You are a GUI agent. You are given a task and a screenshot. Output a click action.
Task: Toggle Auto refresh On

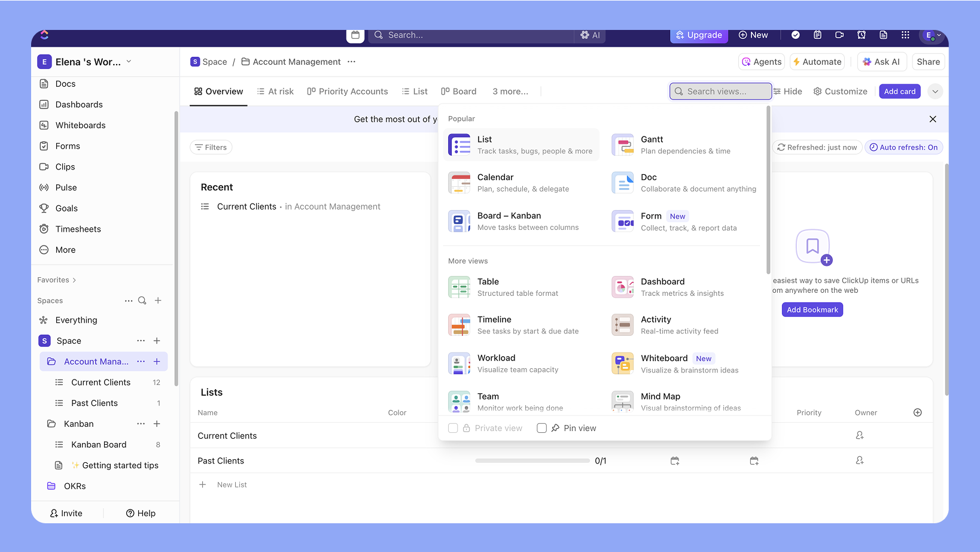tap(903, 147)
